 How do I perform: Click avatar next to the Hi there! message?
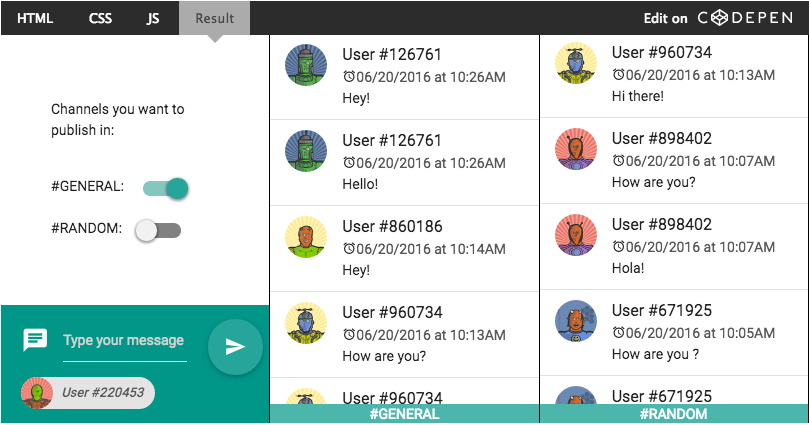point(576,64)
